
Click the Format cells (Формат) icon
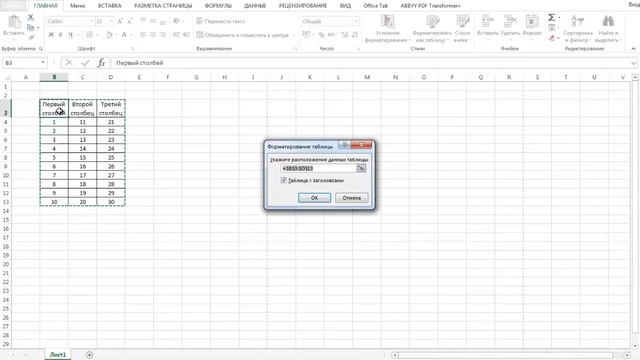pos(532,21)
